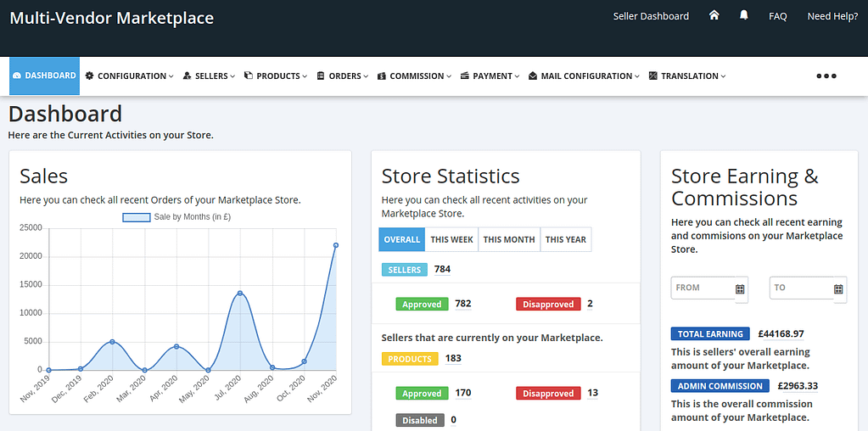Open the Seller Dashboard link
Viewport: 868px width, 431px height.
(x=651, y=16)
